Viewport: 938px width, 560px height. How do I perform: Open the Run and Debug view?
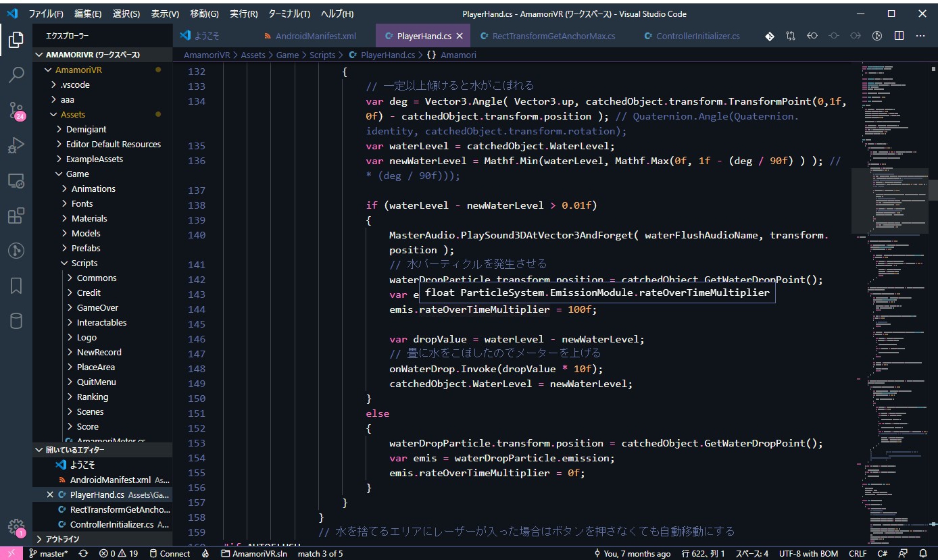[x=16, y=145]
